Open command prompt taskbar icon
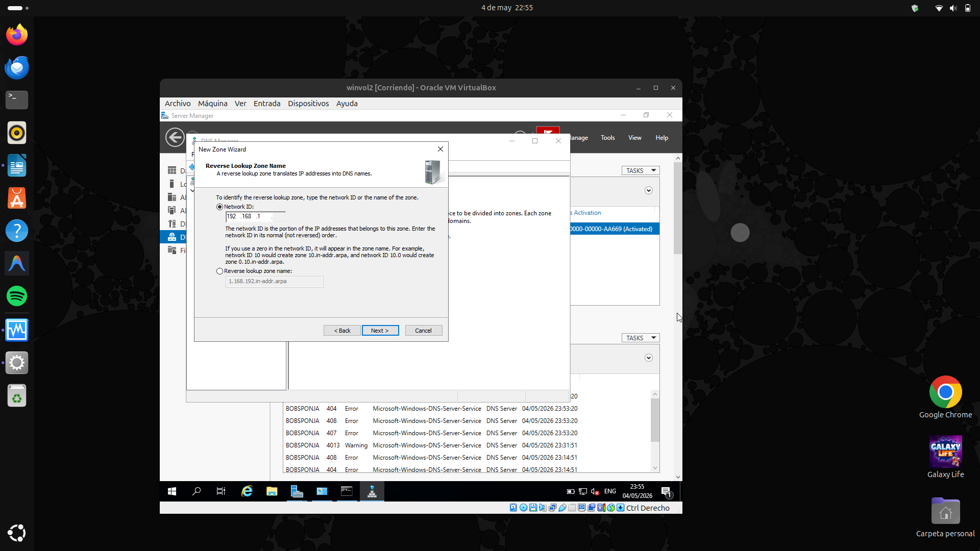 [x=347, y=491]
